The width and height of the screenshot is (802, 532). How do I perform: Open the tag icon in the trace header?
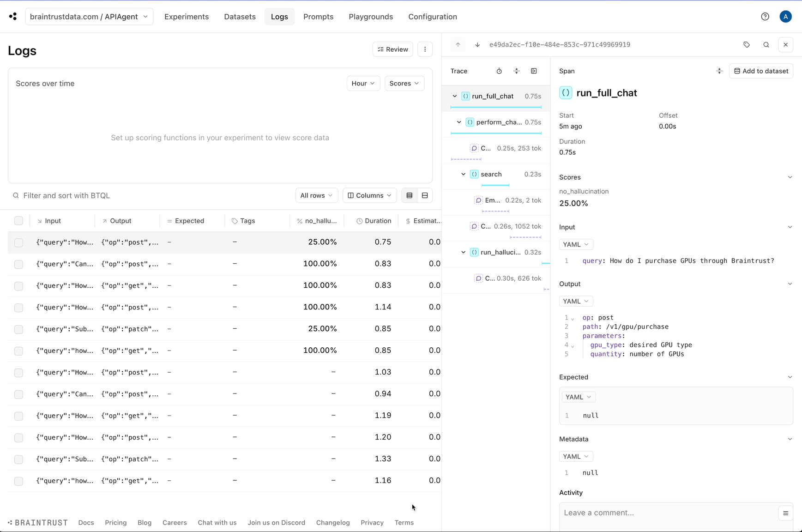coord(747,44)
